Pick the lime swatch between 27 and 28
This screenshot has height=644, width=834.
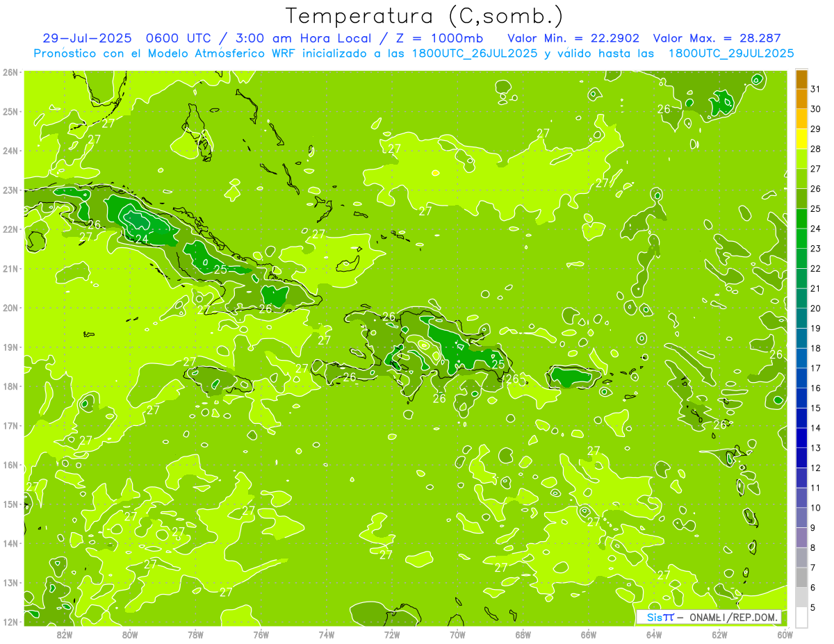coord(801,159)
